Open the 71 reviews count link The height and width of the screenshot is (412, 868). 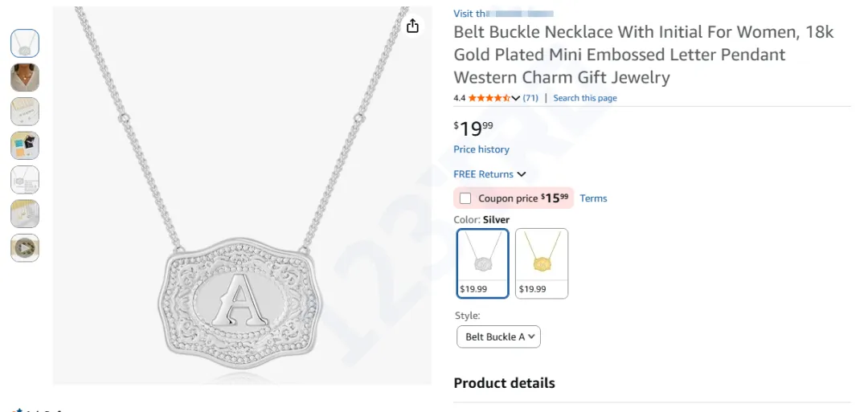tap(530, 98)
